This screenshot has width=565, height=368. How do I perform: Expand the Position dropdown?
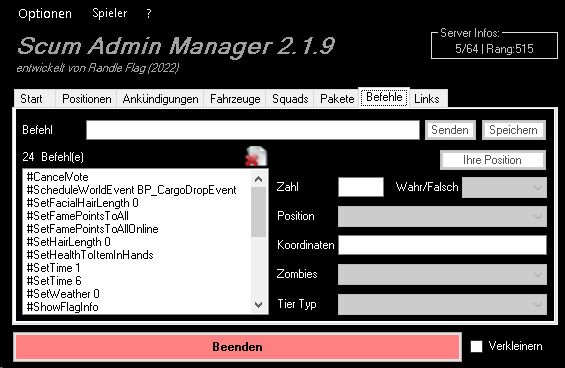tap(442, 217)
